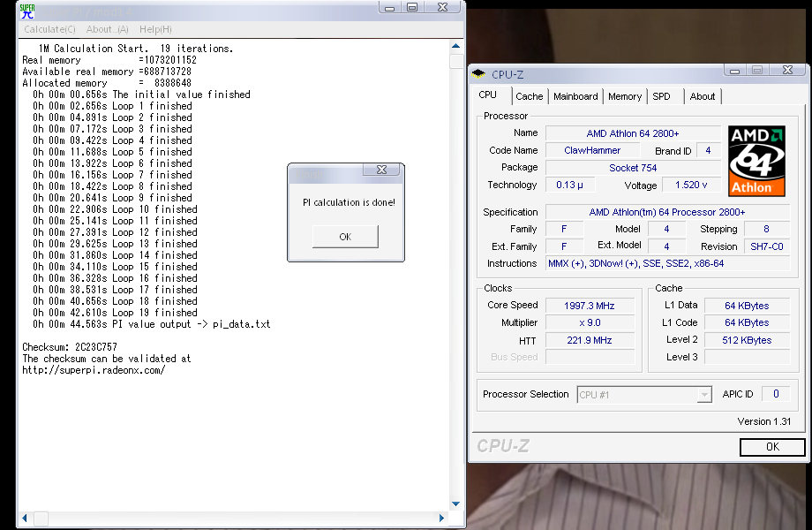Click the APIC ID value 0
812x530 pixels.
pyautogui.click(x=776, y=394)
